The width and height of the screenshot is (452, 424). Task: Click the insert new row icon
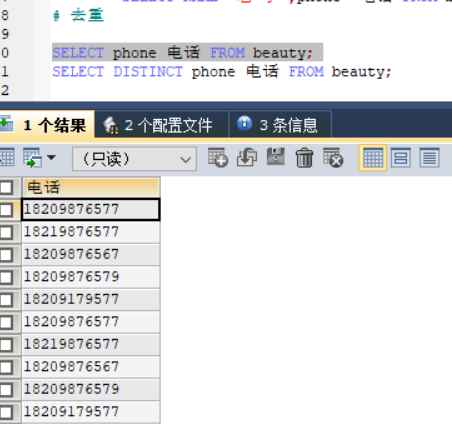pyautogui.click(x=218, y=158)
